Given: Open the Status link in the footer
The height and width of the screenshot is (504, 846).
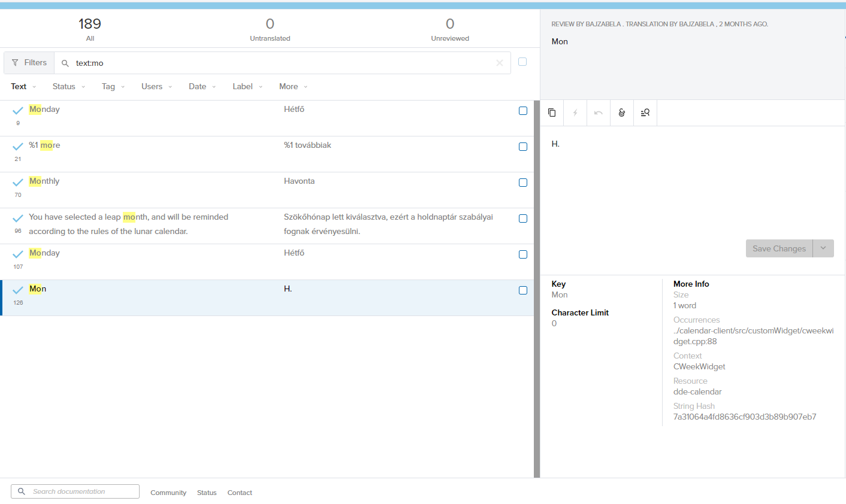Looking at the screenshot, I should coord(207,493).
